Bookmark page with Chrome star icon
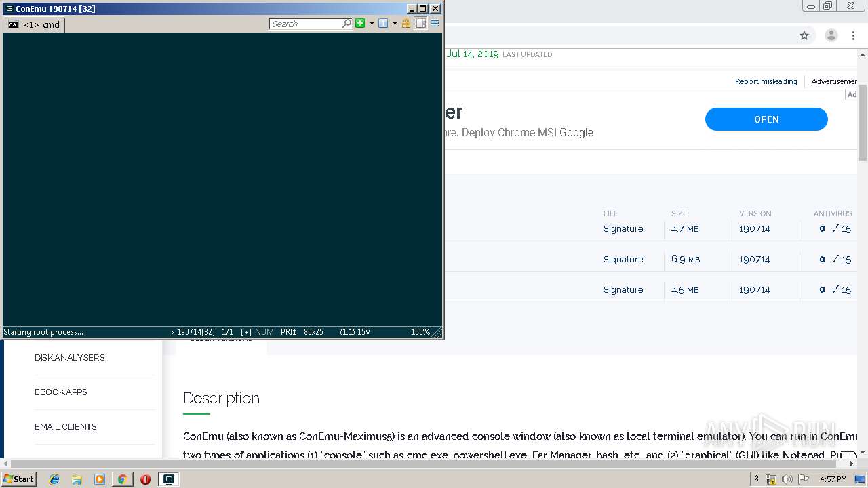The height and width of the screenshot is (488, 868). point(804,35)
